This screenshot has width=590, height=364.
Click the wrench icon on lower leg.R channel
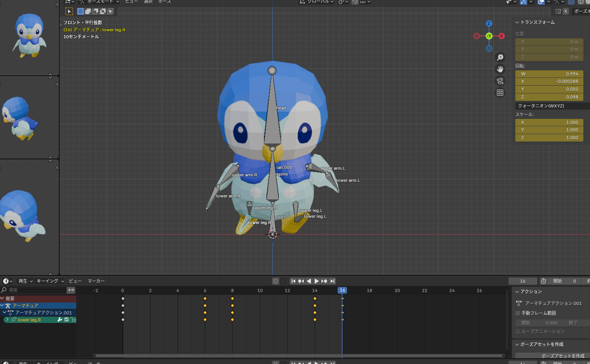click(60, 320)
